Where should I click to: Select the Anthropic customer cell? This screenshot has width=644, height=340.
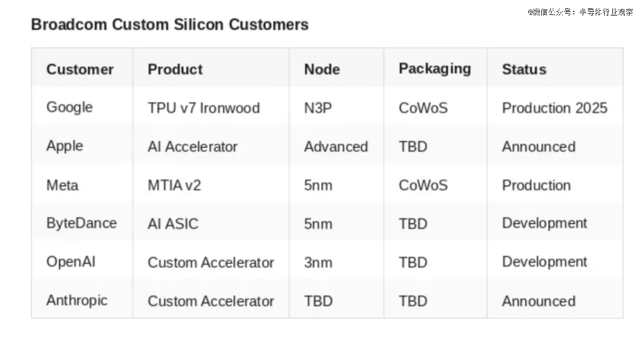(77, 300)
